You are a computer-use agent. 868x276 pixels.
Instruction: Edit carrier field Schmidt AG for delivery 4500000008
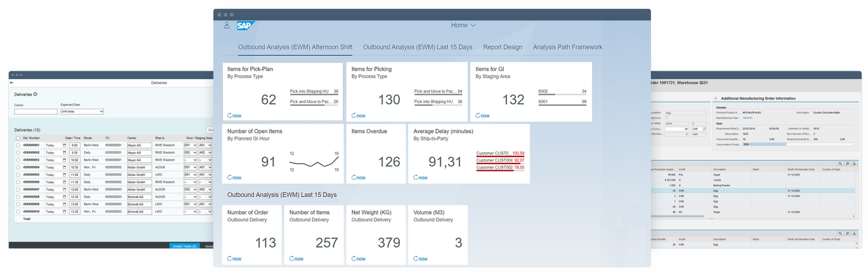(139, 197)
